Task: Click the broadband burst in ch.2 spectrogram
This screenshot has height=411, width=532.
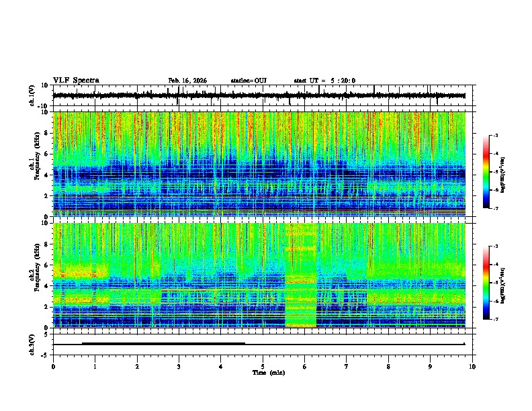Action: (x=301, y=275)
